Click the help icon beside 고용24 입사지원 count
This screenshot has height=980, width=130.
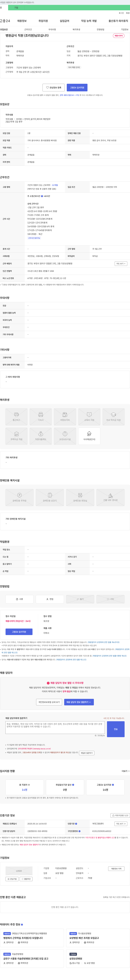click(x=113, y=785)
